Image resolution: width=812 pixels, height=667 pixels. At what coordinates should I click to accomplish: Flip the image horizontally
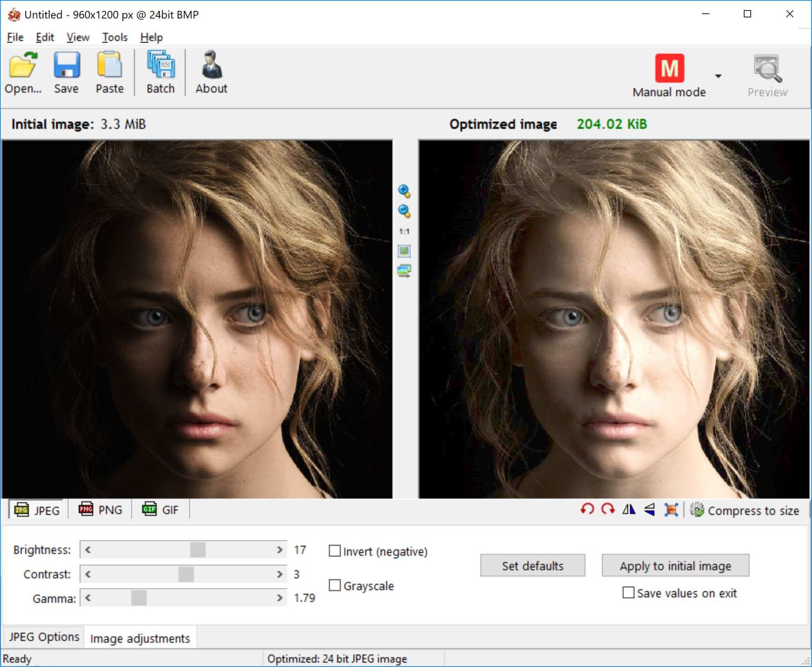point(628,510)
